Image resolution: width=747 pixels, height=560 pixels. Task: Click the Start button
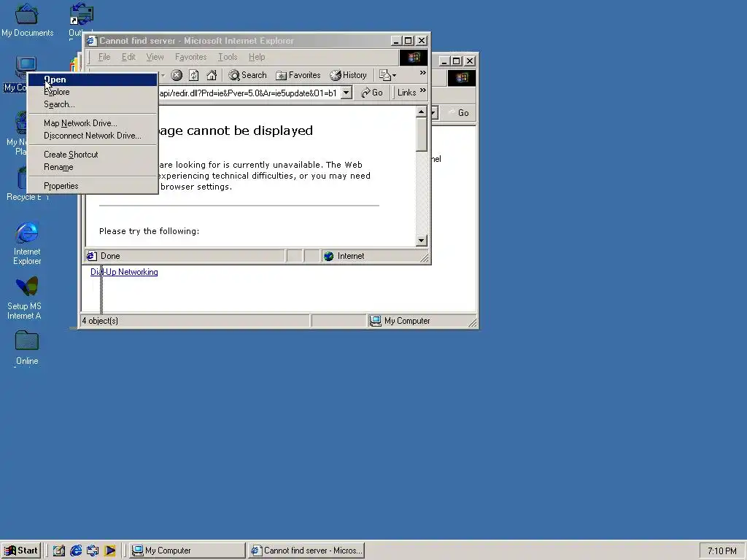click(x=21, y=551)
